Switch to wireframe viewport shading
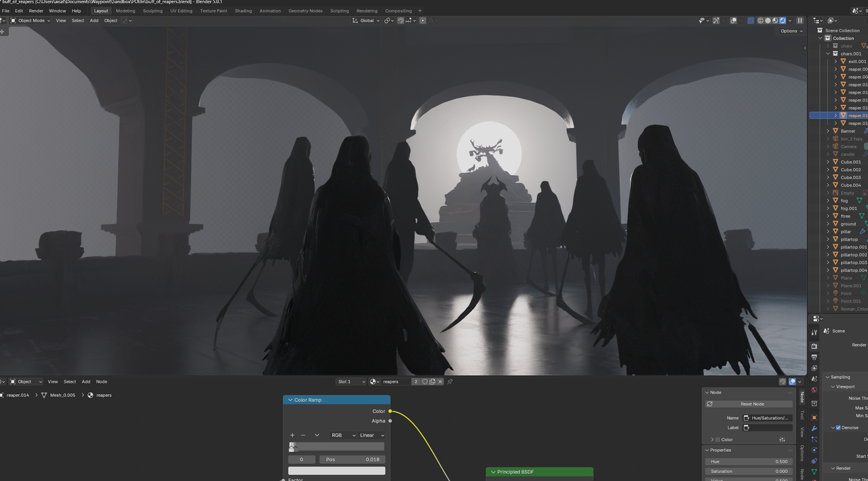 (760, 20)
